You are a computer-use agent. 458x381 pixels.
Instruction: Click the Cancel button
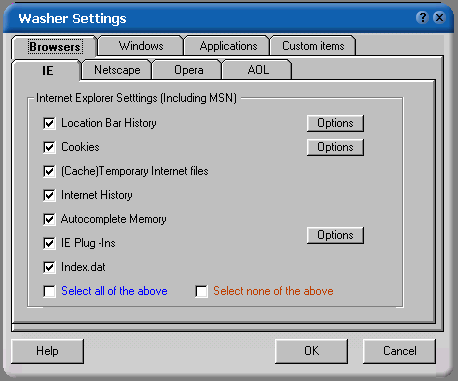tap(399, 351)
